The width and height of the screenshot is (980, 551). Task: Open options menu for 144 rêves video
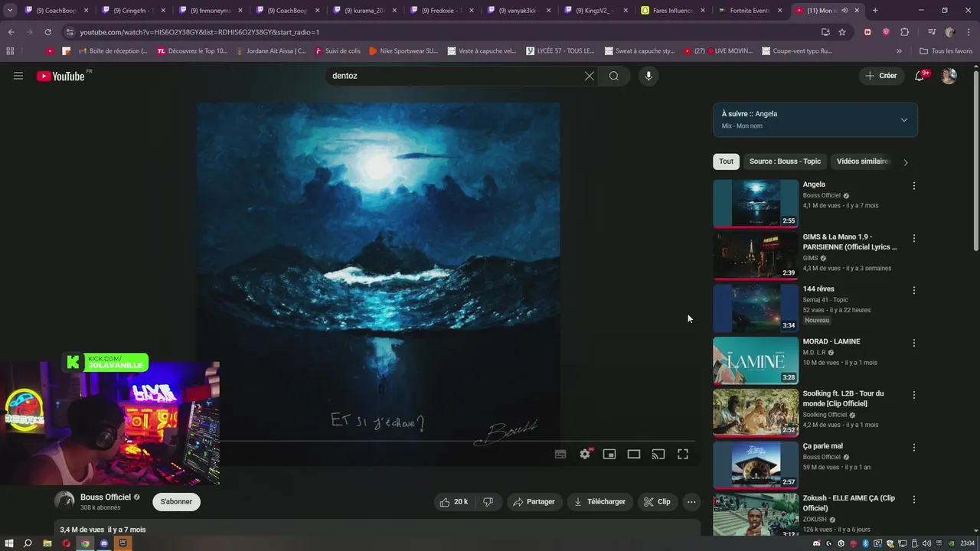pos(913,291)
